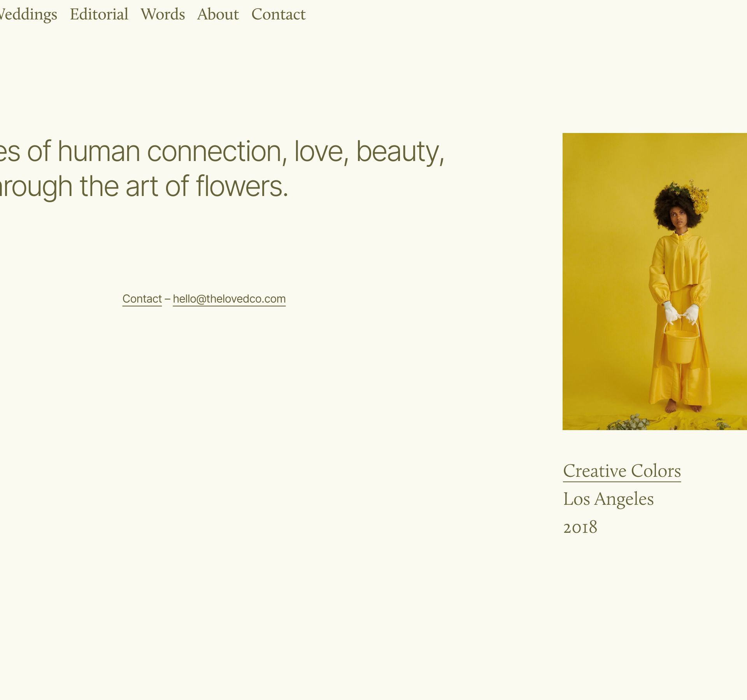This screenshot has width=747, height=700.
Task: Select Contact in the top navigation bar
Action: tap(278, 14)
